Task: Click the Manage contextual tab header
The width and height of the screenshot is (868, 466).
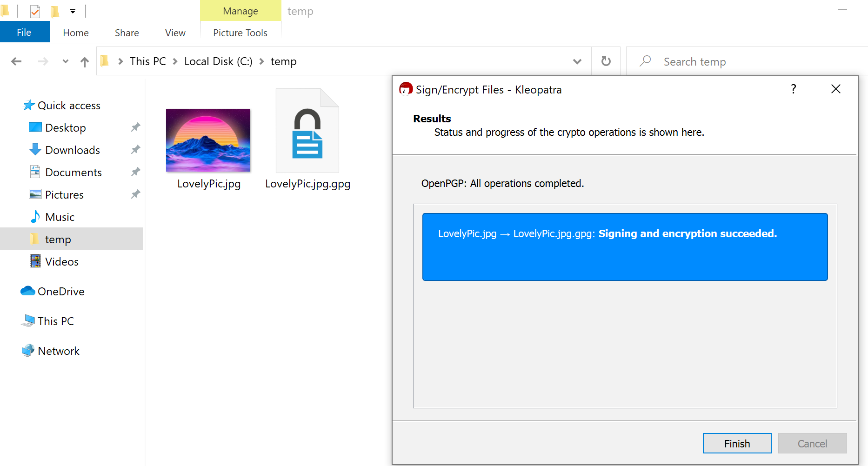Action: click(240, 11)
